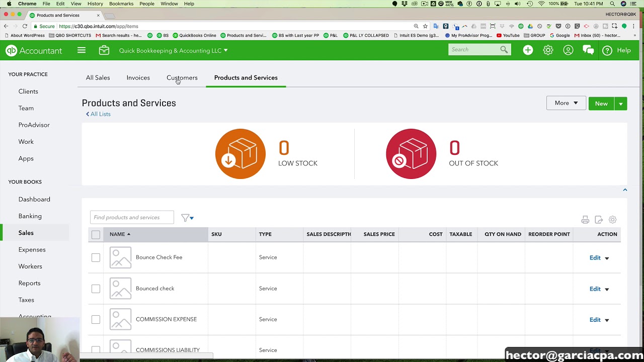The width and height of the screenshot is (644, 362).
Task: Click the search magnifier in header search box
Action: pos(504,49)
